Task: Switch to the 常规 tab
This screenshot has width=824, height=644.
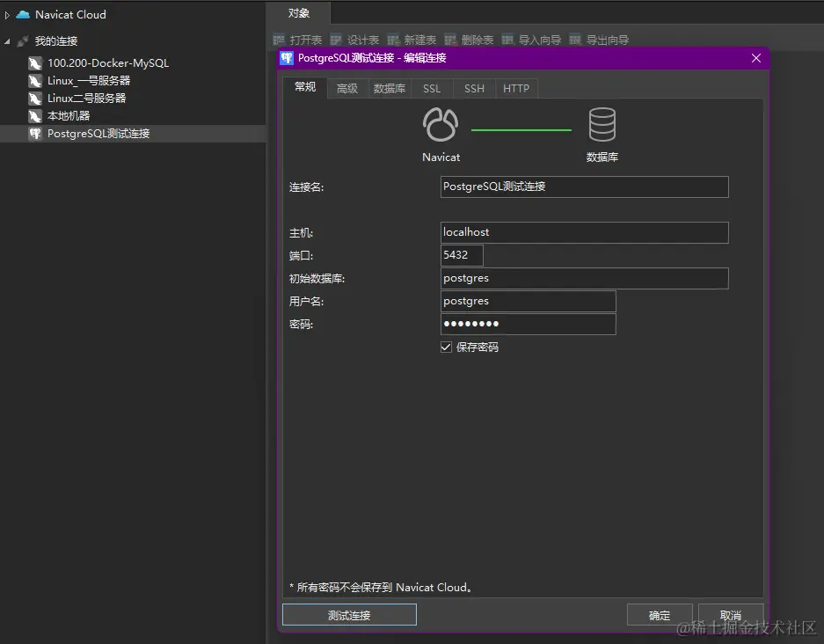Action: (x=305, y=87)
